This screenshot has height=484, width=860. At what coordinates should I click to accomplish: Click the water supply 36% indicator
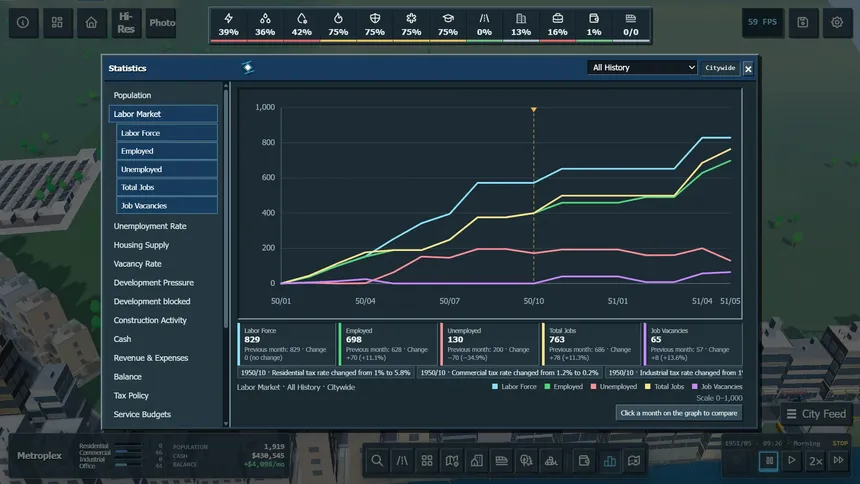(265, 25)
